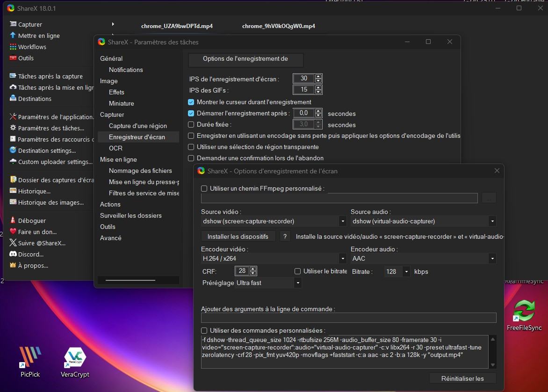This screenshot has width=548, height=392.
Task: Enable Utiliser des commandes personnalisées
Action: (204, 330)
